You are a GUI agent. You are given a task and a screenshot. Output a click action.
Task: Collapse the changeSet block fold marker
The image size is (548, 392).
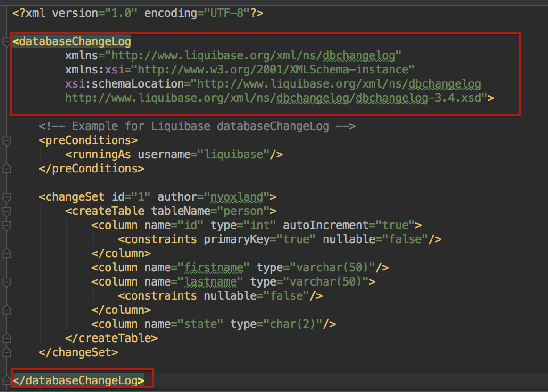tap(6, 197)
